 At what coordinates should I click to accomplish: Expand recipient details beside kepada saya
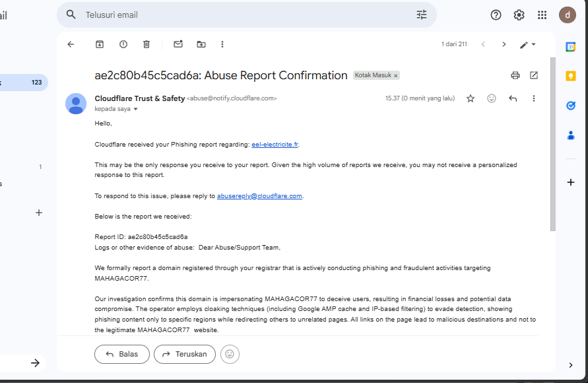coord(136,109)
